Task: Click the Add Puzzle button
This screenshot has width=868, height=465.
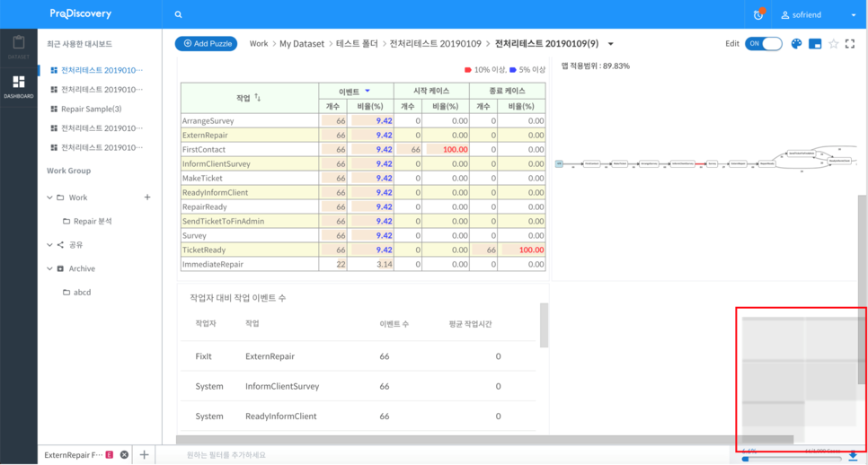Action: pyautogui.click(x=206, y=43)
